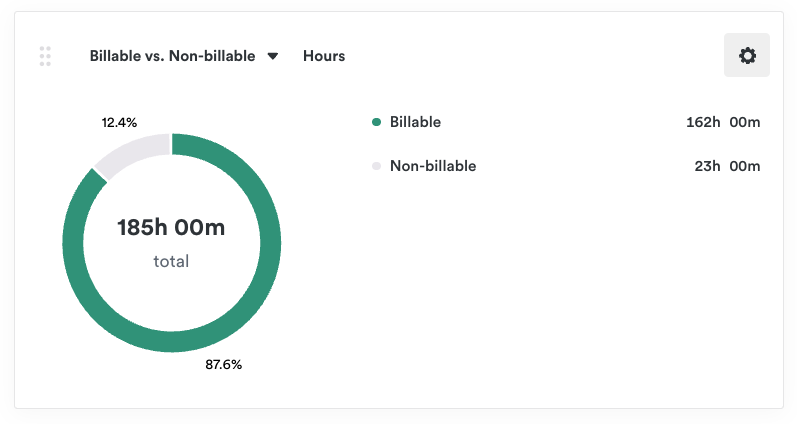Click the six-dot drag handle icon
Viewport: 797px width, 424px height.
[x=45, y=56]
